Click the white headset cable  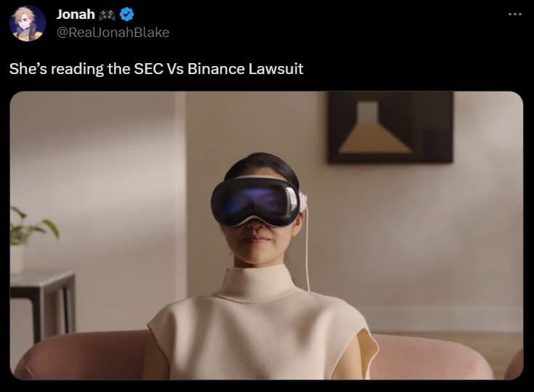307,249
